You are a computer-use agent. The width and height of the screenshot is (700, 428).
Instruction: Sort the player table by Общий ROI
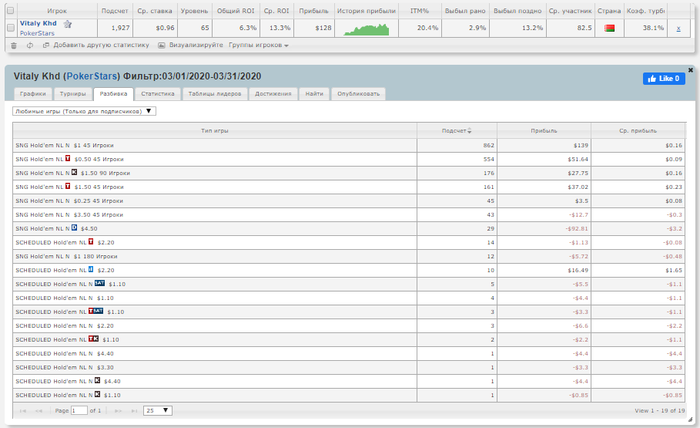point(236,11)
